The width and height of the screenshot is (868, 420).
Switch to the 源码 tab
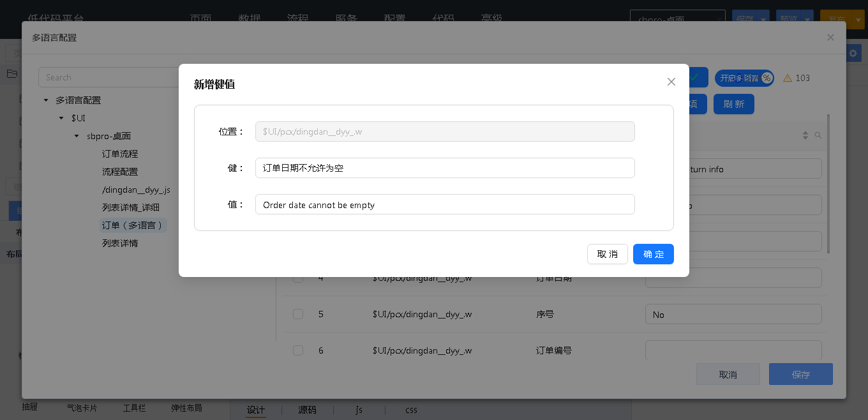pos(307,410)
